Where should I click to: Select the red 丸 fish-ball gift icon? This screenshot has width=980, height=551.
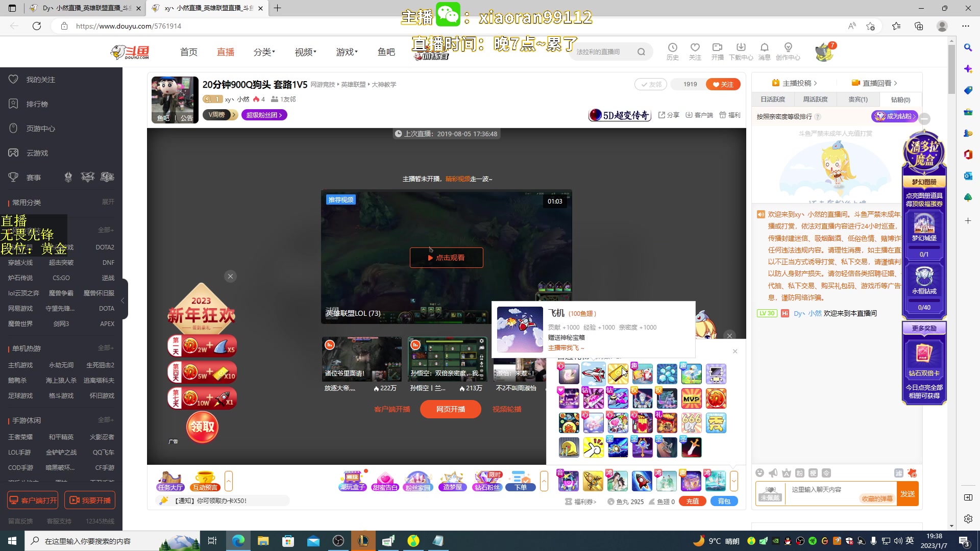click(x=716, y=398)
